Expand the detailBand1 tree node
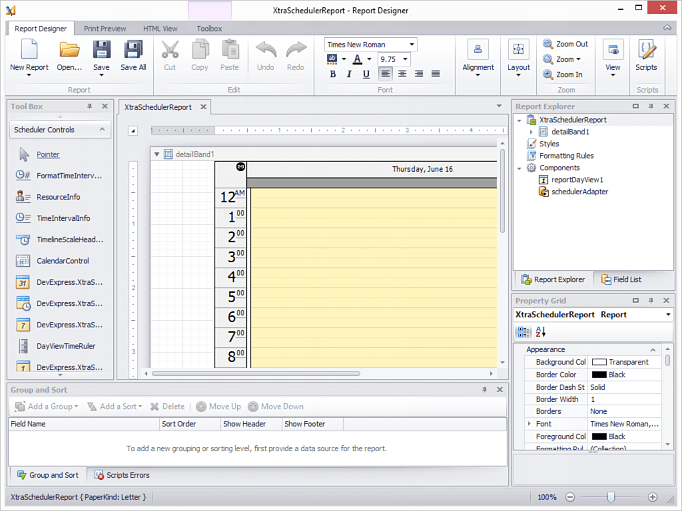This screenshot has width=682, height=511. click(531, 132)
